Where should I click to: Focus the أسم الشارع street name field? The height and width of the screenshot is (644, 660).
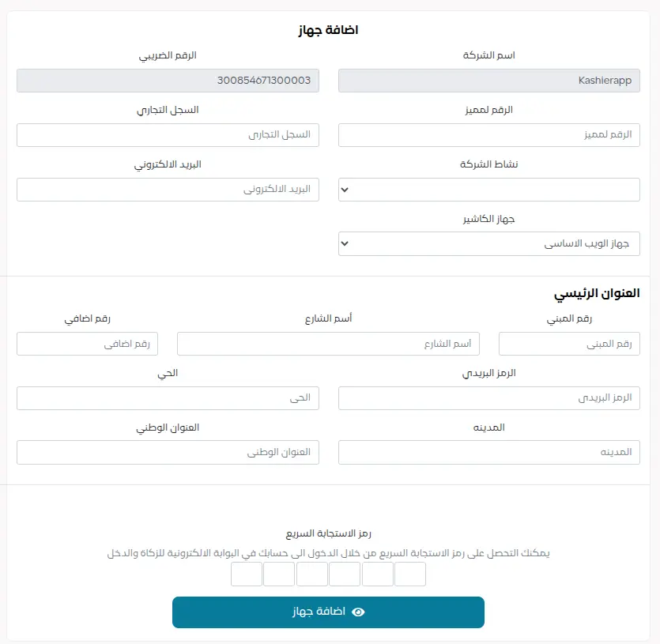pyautogui.click(x=328, y=343)
